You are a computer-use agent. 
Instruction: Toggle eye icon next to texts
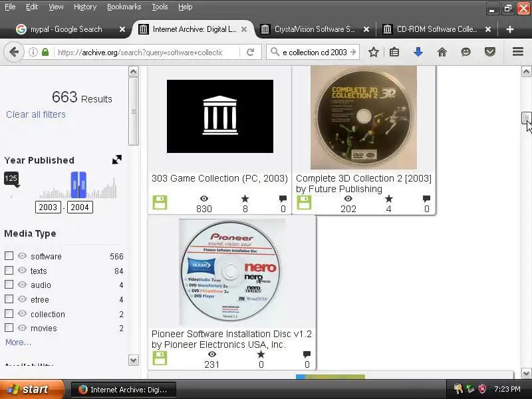point(22,271)
